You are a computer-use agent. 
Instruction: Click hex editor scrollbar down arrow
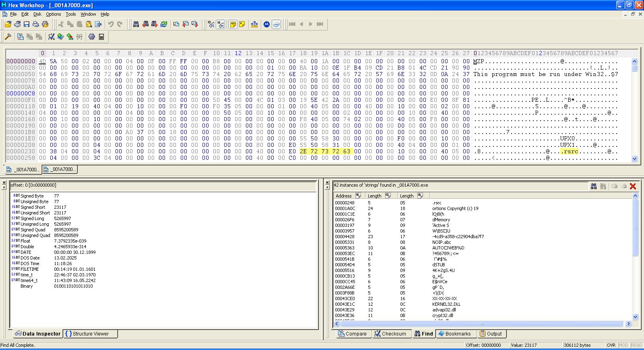coord(634,159)
